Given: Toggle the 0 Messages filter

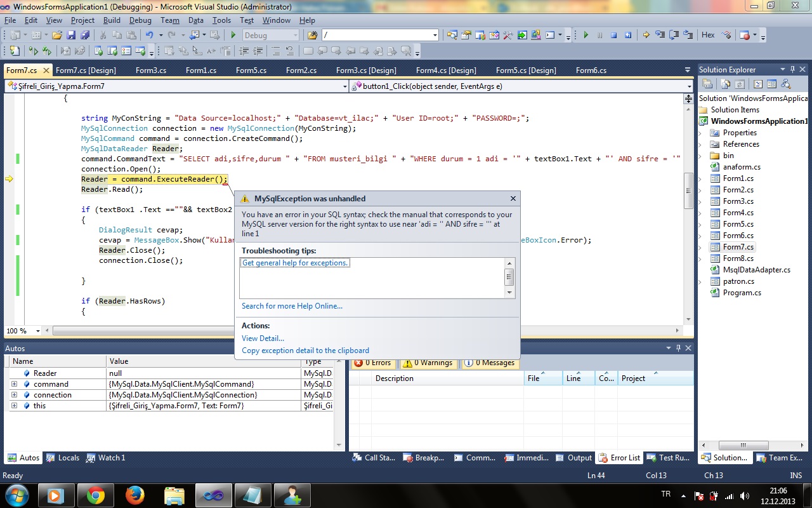Looking at the screenshot, I should [x=489, y=363].
